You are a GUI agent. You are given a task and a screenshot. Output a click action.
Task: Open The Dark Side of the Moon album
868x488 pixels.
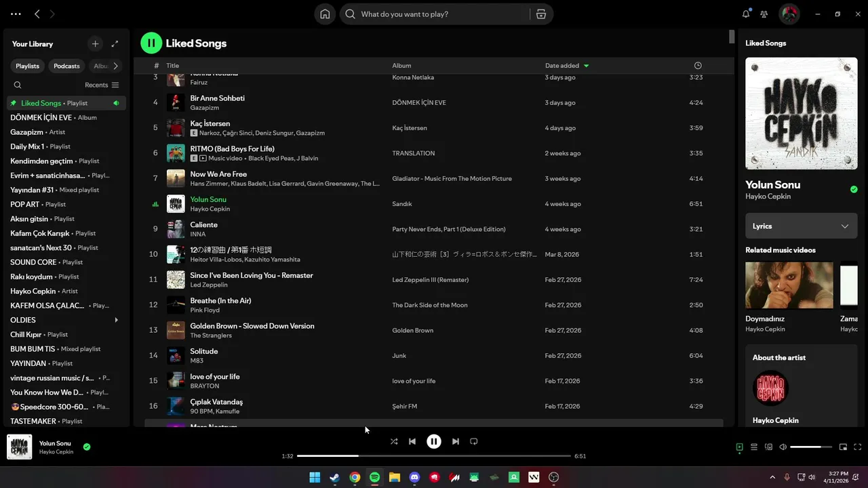click(430, 305)
